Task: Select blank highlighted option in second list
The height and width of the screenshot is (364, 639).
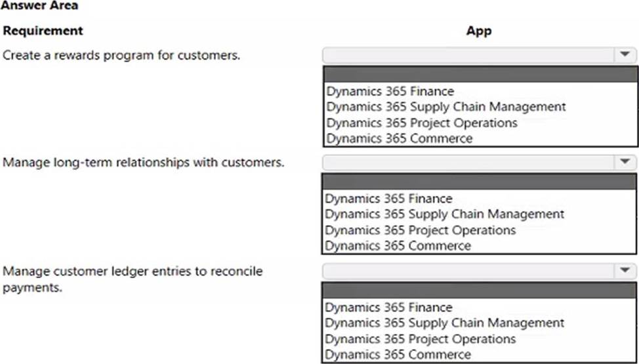Action: click(479, 182)
